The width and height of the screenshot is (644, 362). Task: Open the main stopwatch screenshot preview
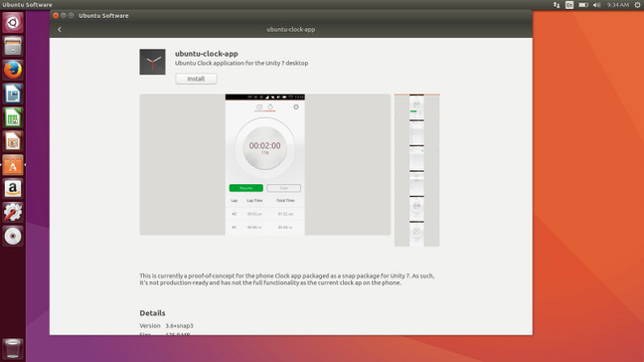click(265, 164)
